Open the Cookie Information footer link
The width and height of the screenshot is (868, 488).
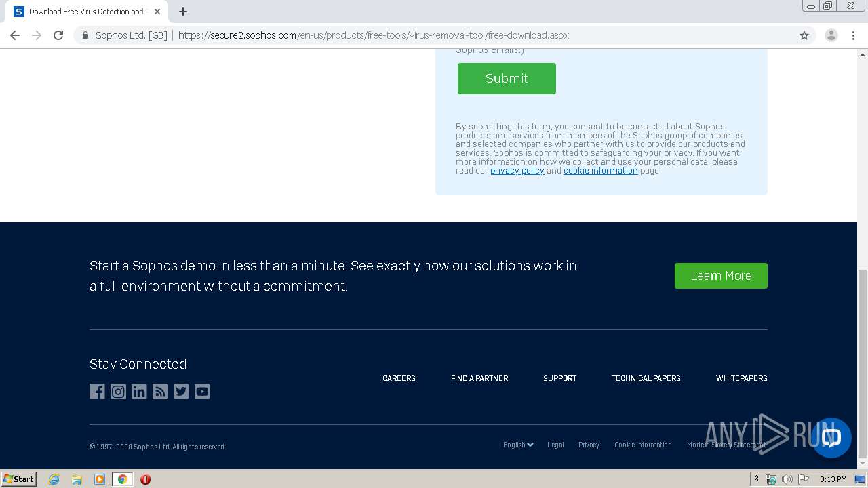point(643,445)
